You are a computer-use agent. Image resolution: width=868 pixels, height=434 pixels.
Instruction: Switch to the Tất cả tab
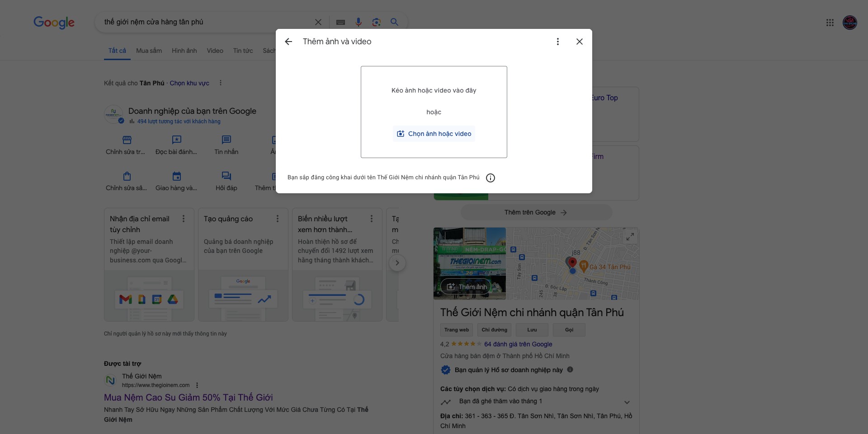click(117, 51)
